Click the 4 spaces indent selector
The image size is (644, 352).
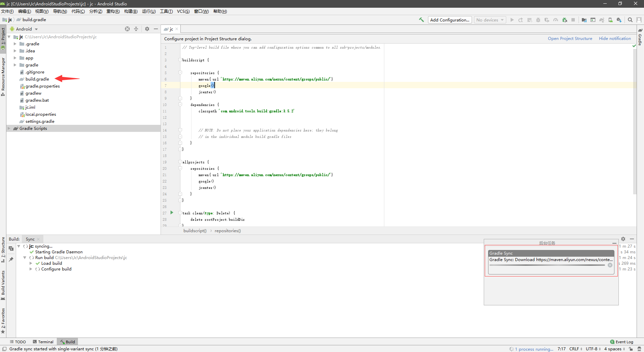pos(614,349)
